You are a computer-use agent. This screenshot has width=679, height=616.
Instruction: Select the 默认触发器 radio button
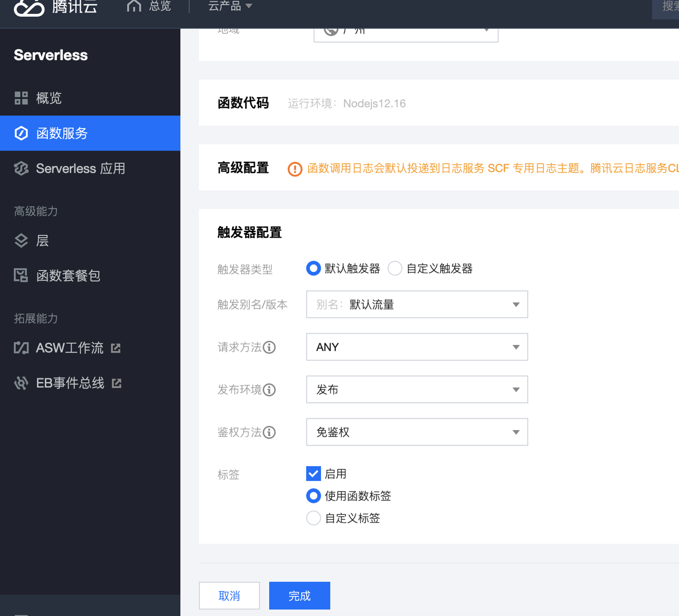313,268
